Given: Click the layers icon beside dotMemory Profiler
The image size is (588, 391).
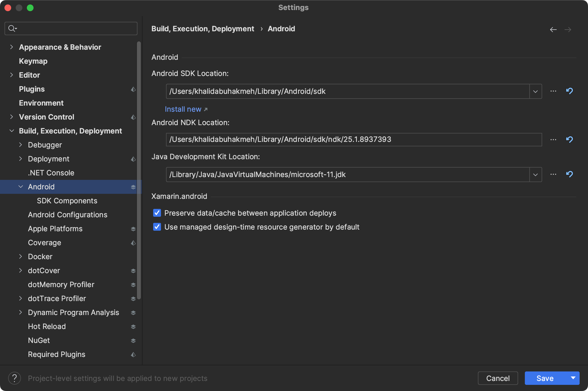Looking at the screenshot, I should [x=133, y=285].
